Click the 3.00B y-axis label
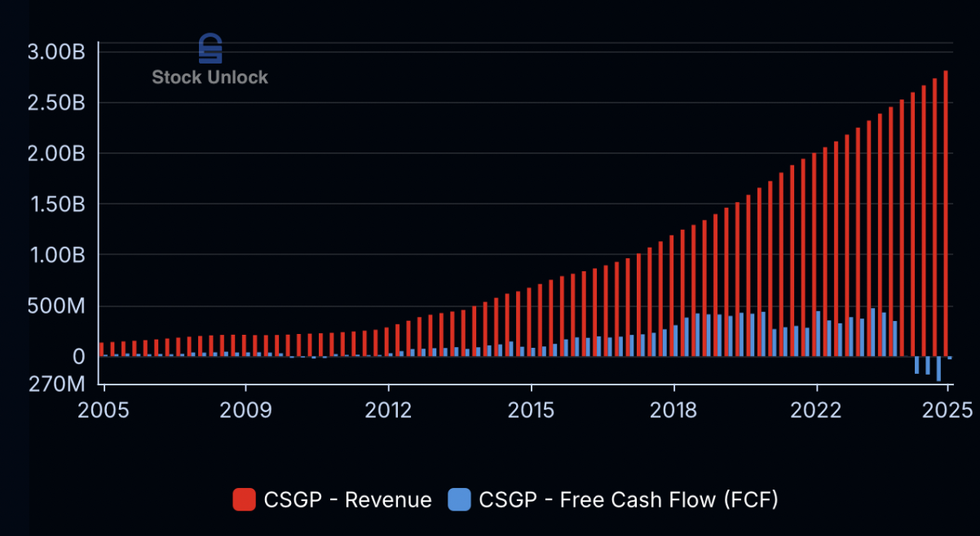The height and width of the screenshot is (536, 980). pyautogui.click(x=56, y=52)
